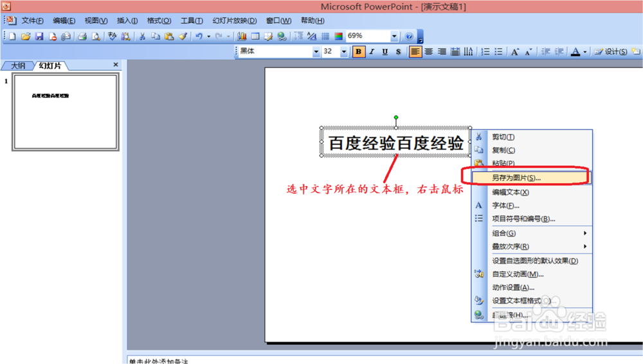Choose 复制(C) in context menu

coord(531,150)
